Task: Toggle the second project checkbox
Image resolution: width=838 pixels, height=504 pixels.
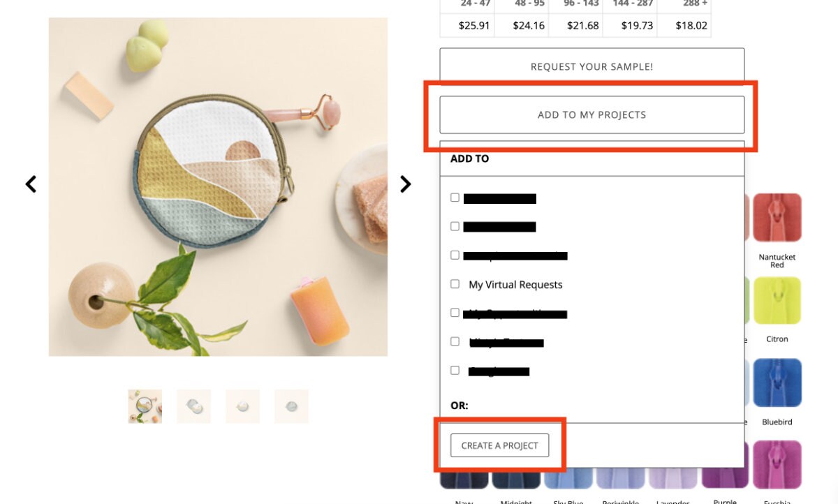Action: [455, 226]
